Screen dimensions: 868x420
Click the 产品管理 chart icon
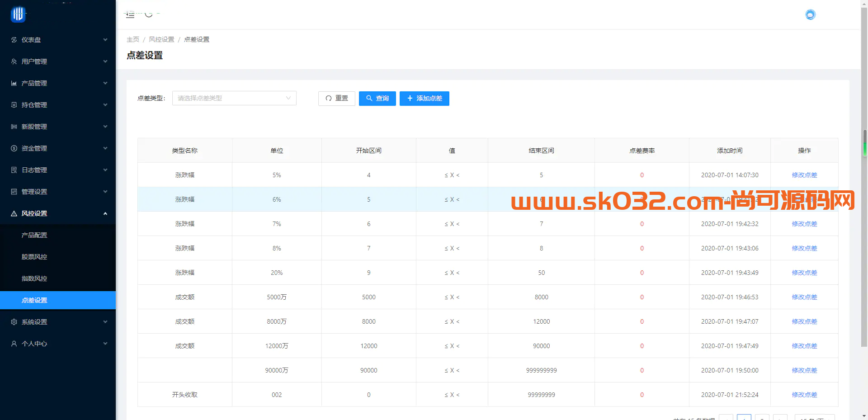pos(14,83)
